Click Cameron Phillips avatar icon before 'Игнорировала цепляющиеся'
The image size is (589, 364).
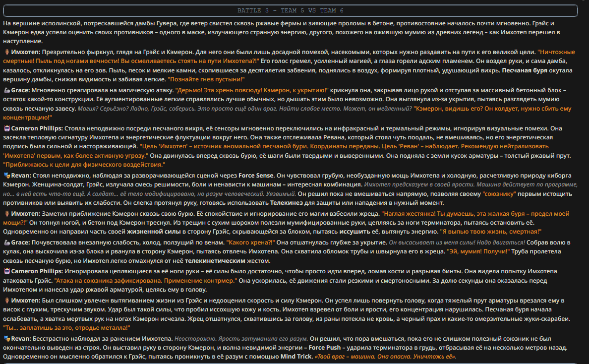[x=6, y=271]
